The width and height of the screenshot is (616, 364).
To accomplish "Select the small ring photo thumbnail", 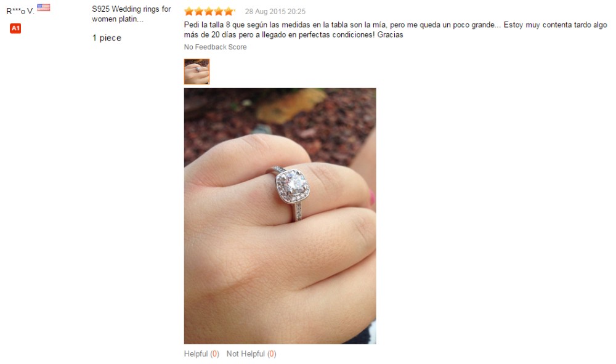I will coord(197,71).
